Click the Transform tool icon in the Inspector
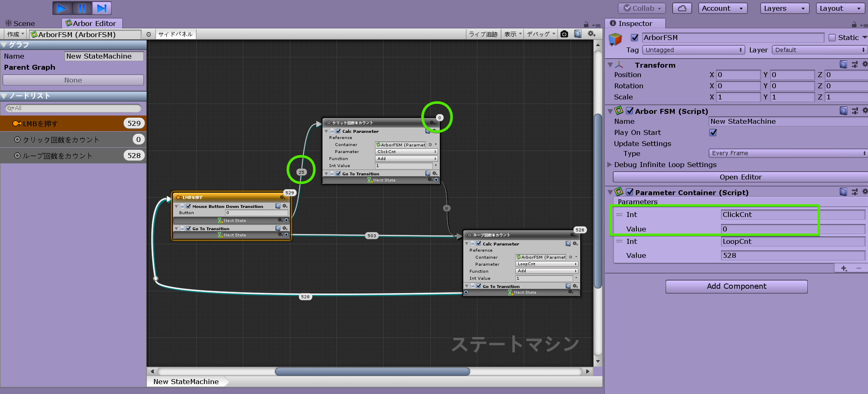 pos(618,65)
